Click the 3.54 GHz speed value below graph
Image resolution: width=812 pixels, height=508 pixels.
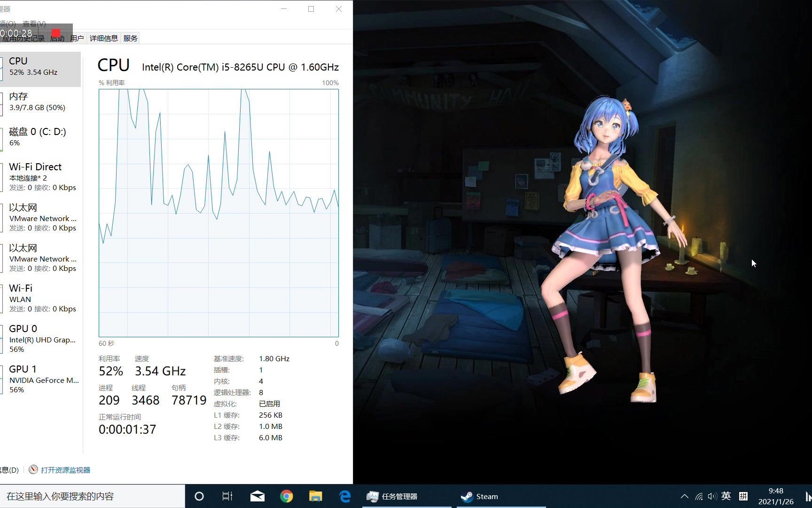(160, 371)
